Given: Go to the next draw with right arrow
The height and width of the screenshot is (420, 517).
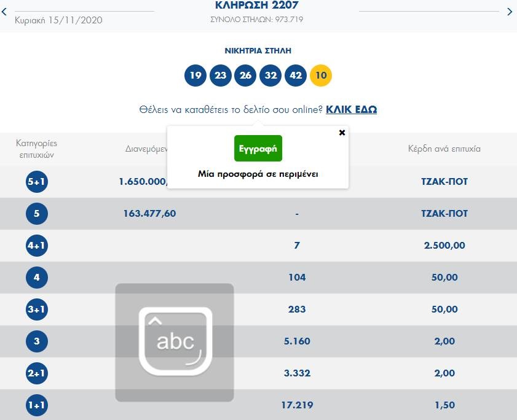Looking at the screenshot, I should pos(509,12).
